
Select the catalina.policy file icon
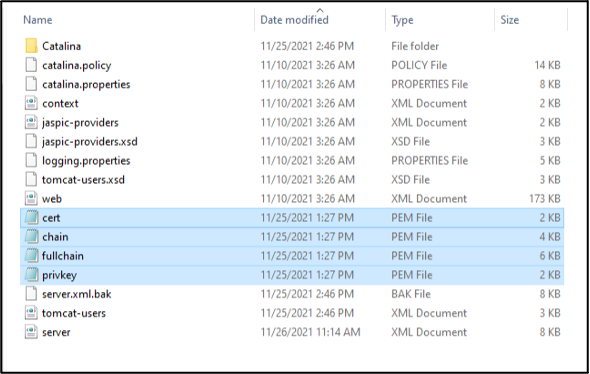click(x=32, y=65)
